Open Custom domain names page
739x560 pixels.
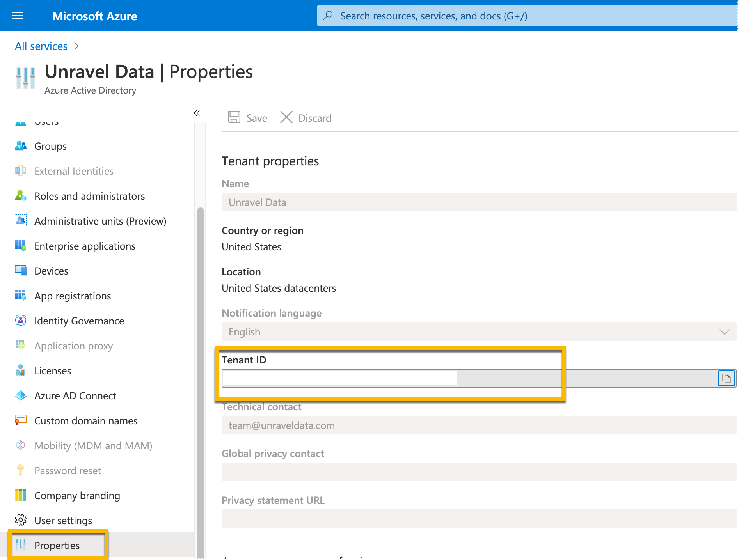click(86, 421)
